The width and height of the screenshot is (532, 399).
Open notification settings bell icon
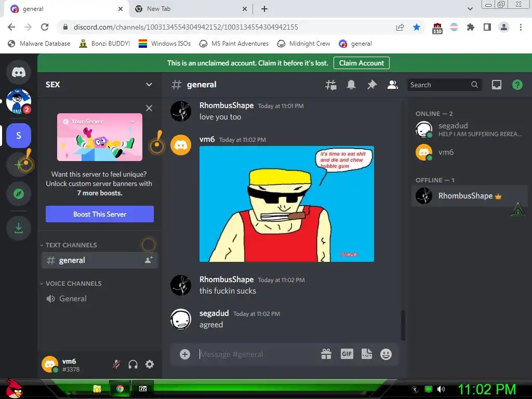tap(351, 85)
